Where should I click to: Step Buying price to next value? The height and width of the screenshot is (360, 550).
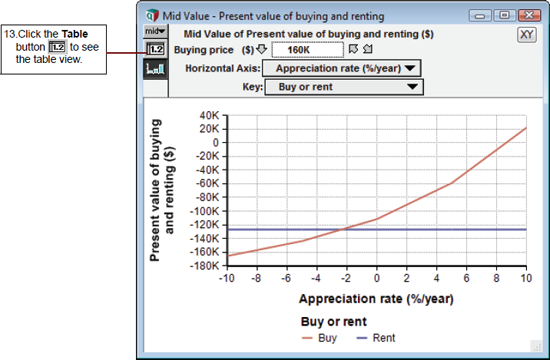tap(367, 49)
